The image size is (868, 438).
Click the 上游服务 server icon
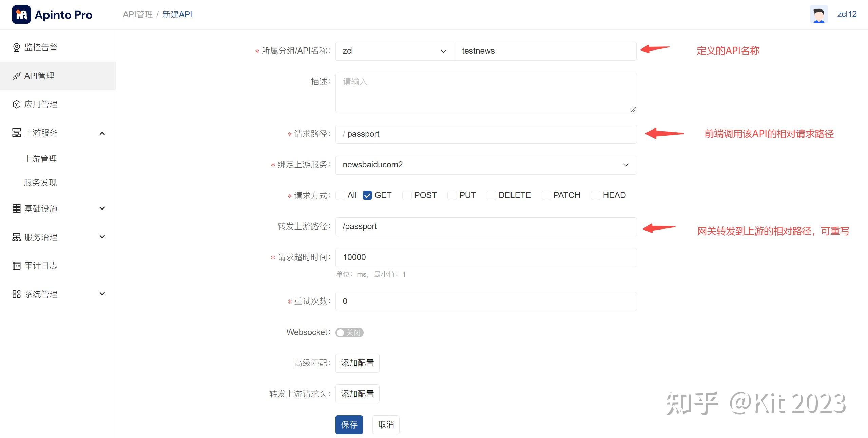(x=16, y=133)
